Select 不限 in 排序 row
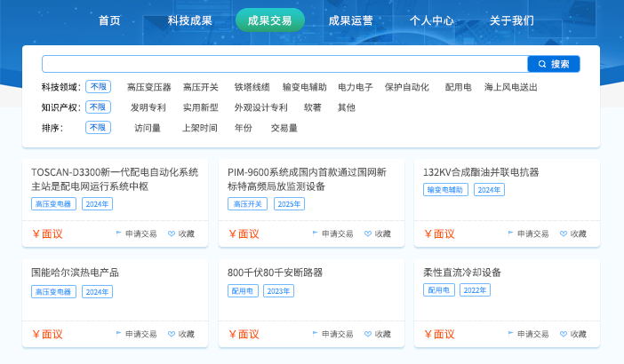 click(99, 127)
